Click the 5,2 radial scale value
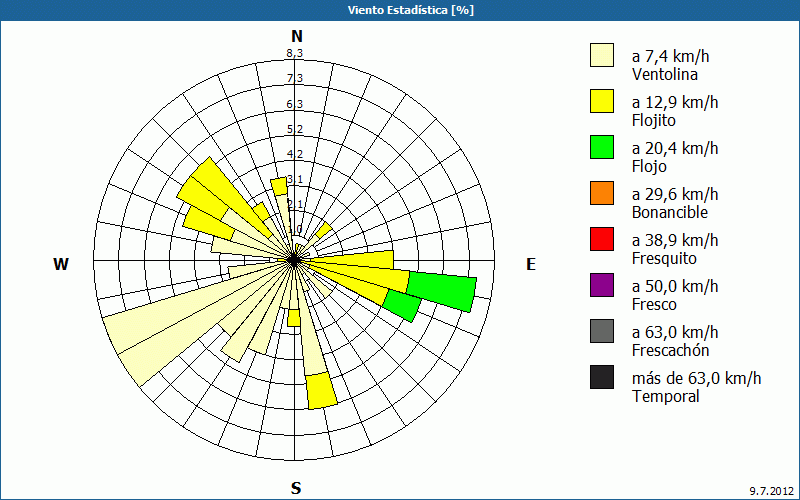The height and width of the screenshot is (500, 800). [295, 129]
